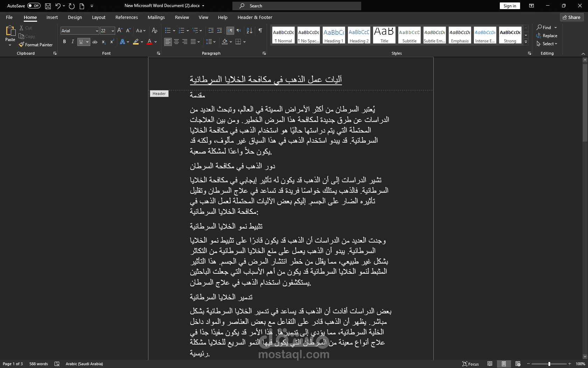The image size is (588, 368).
Task: Open Numbering list dropdown
Action: pyautogui.click(x=188, y=31)
